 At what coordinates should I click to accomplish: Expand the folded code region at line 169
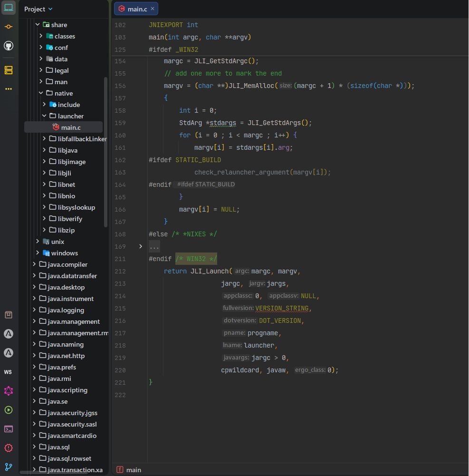[x=141, y=246]
